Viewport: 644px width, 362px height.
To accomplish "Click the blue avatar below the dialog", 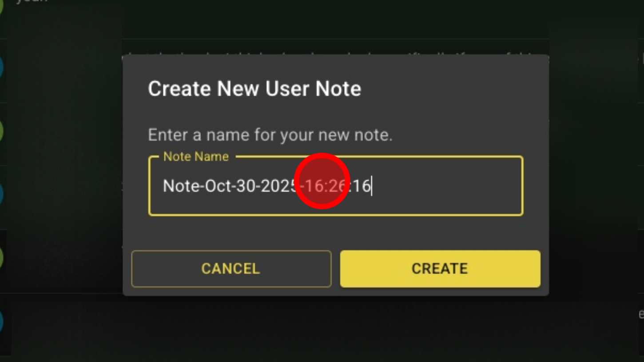I will coord(2,321).
